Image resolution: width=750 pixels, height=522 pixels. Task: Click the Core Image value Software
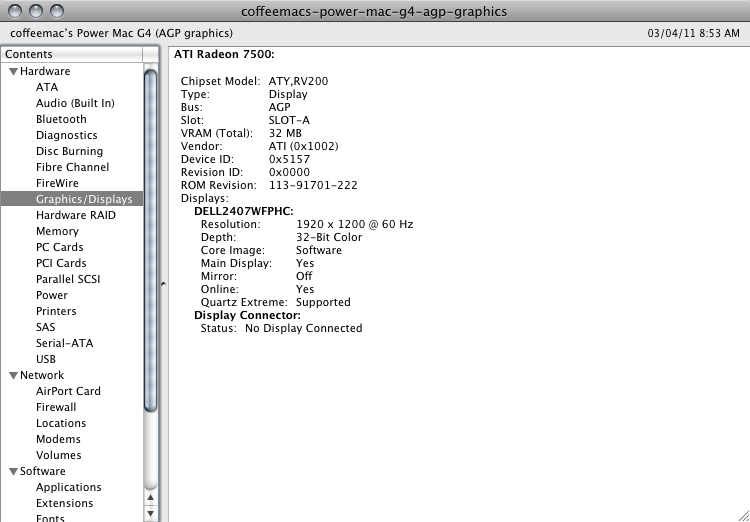[x=319, y=250]
